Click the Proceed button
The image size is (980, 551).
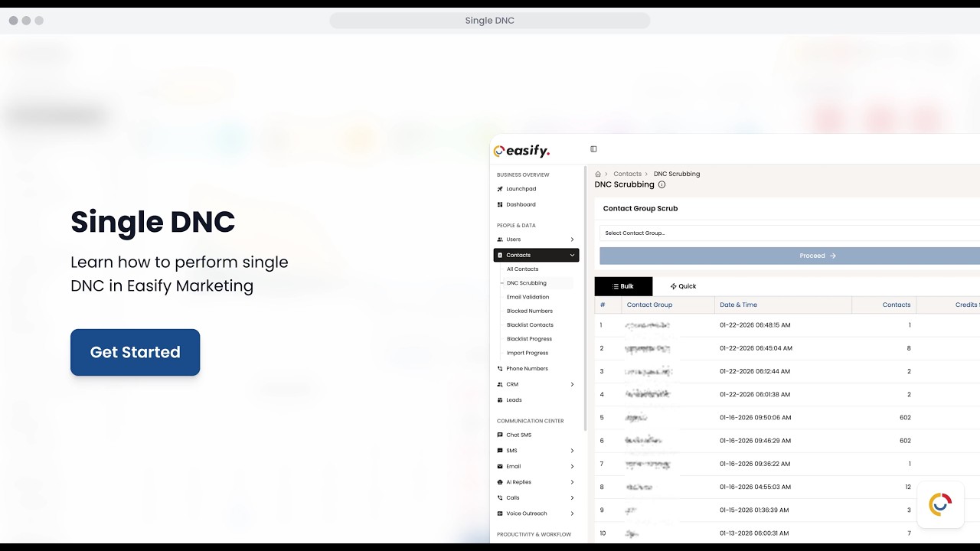(789, 256)
